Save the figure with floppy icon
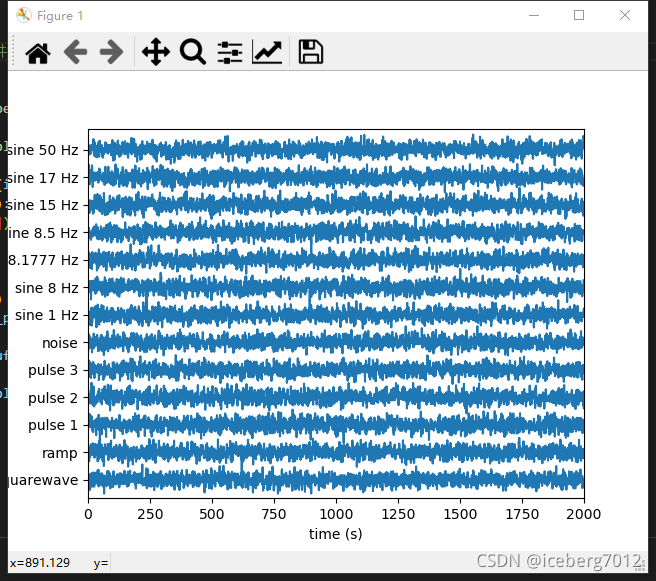 [310, 52]
